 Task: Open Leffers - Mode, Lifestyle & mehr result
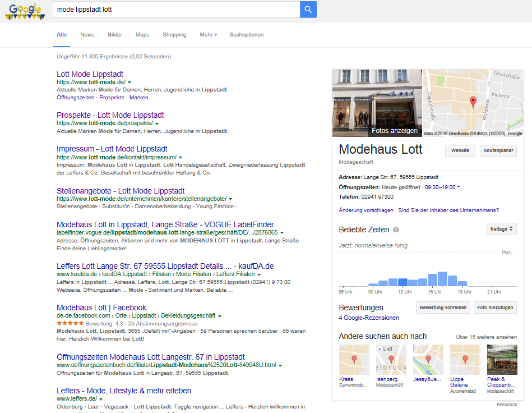(124, 391)
